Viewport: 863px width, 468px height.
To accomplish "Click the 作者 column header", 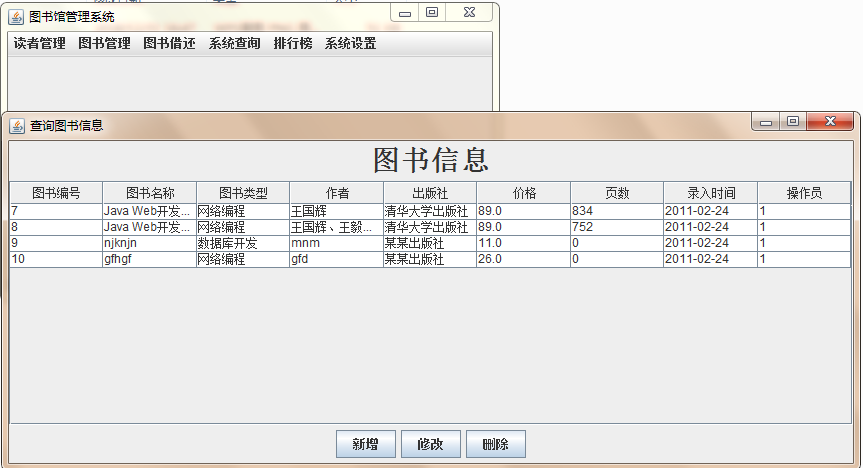I will click(x=336, y=193).
